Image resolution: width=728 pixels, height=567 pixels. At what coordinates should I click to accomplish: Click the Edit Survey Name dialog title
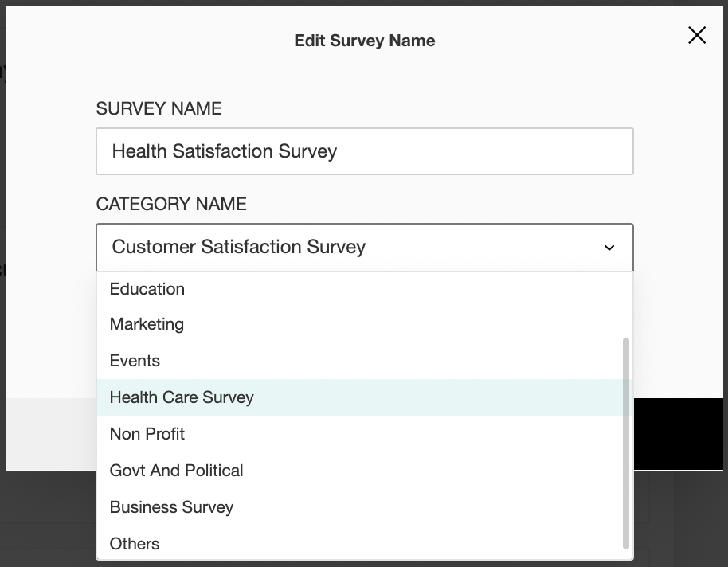(x=364, y=41)
